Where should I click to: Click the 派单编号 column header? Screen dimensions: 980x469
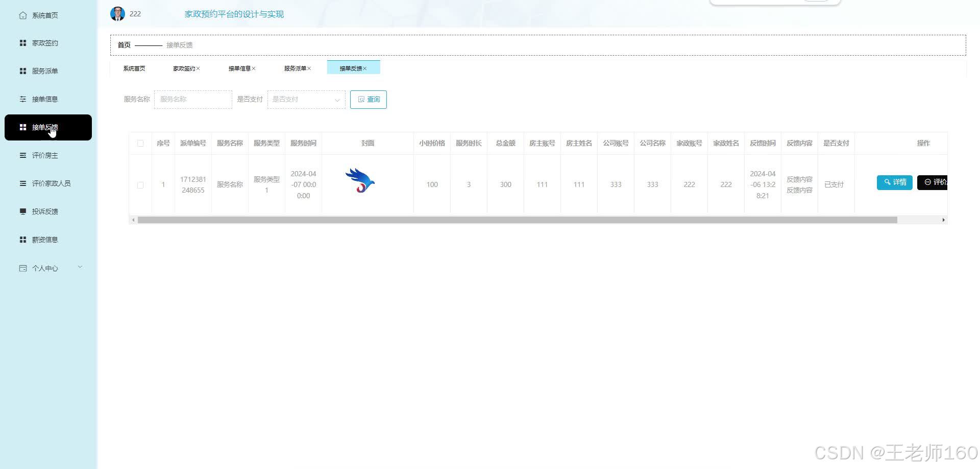point(193,144)
